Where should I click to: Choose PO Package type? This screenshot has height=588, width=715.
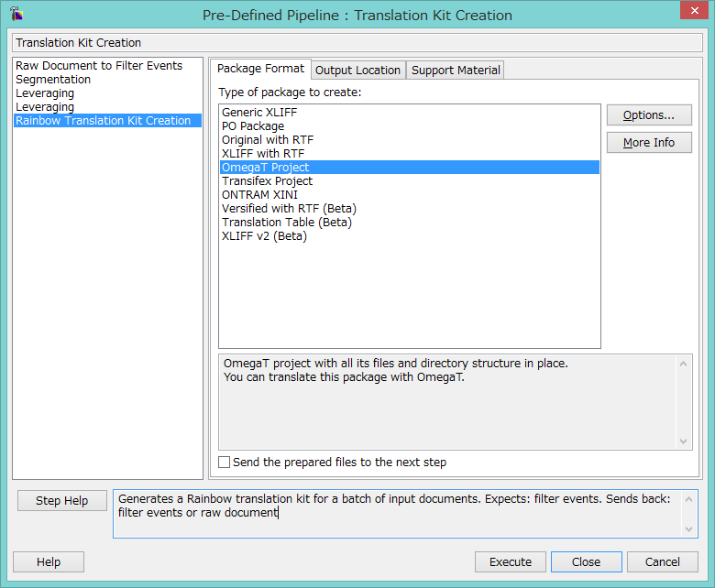410,125
